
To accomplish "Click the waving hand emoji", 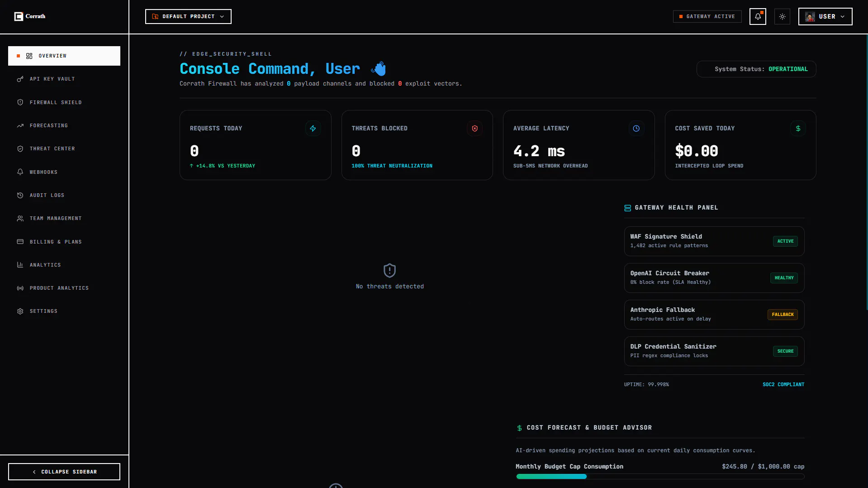I will pyautogui.click(x=378, y=69).
